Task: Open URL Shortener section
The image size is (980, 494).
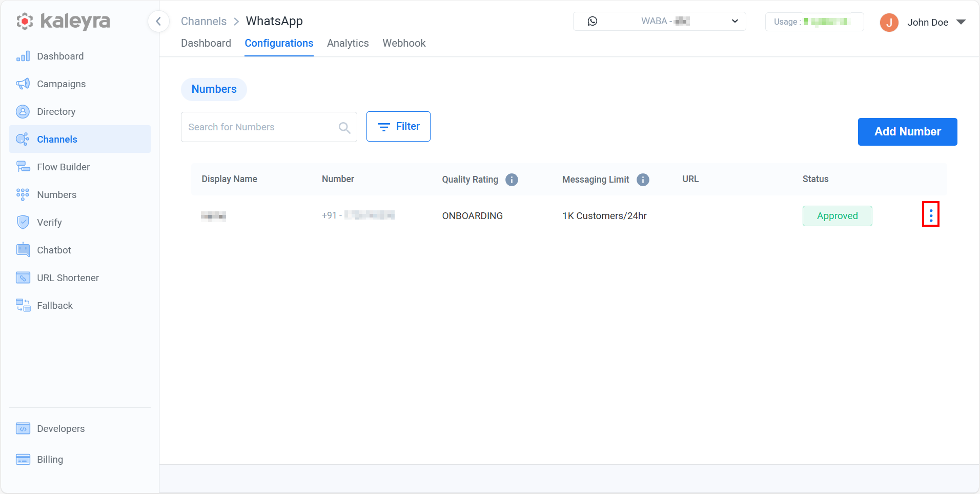Action: point(80,278)
